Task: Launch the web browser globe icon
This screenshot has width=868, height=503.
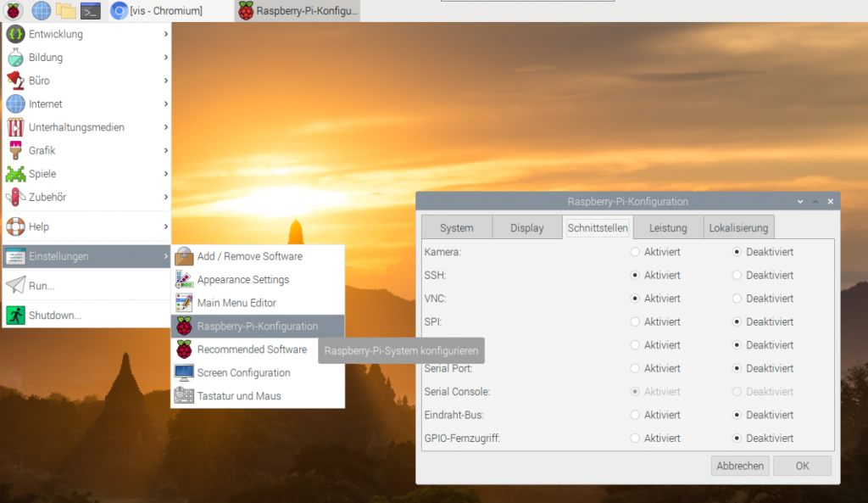Action: click(40, 11)
